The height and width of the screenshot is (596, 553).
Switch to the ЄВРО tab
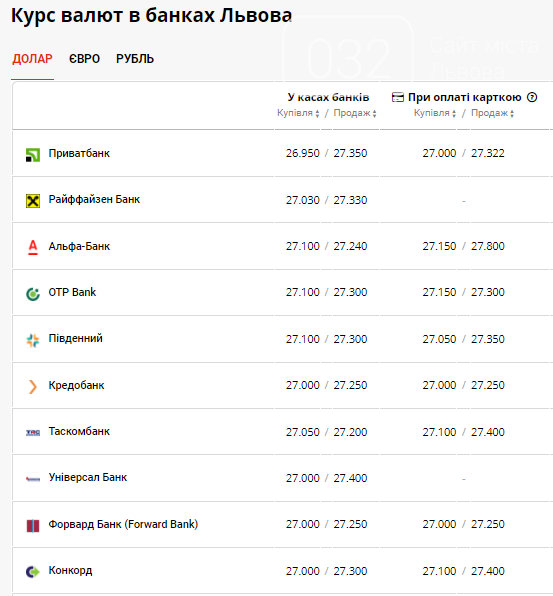(x=84, y=59)
